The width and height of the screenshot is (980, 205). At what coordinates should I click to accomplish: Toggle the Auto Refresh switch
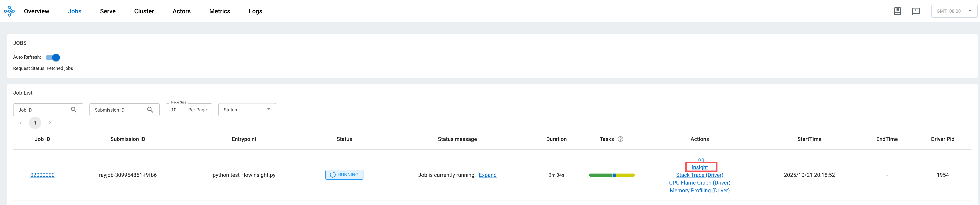(53, 58)
